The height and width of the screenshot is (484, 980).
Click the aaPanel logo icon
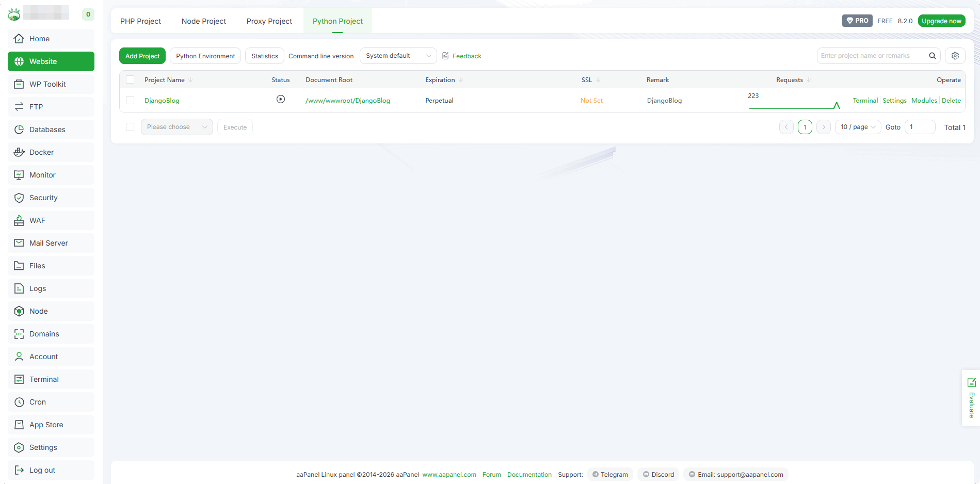14,14
